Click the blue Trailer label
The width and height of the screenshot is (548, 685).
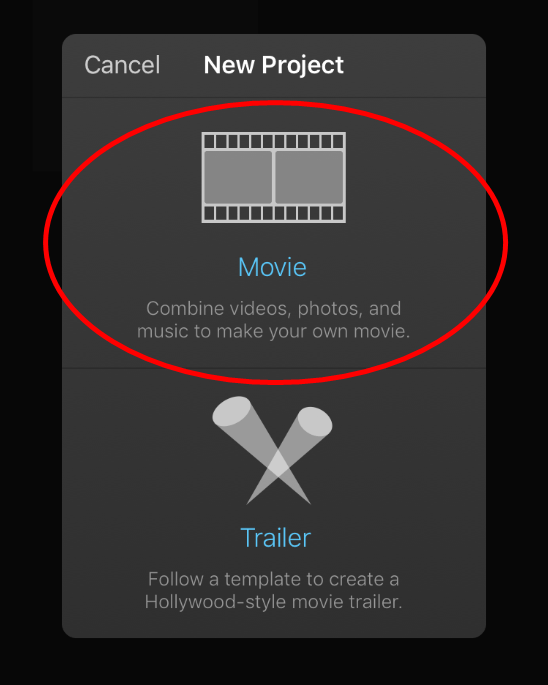tap(275, 537)
